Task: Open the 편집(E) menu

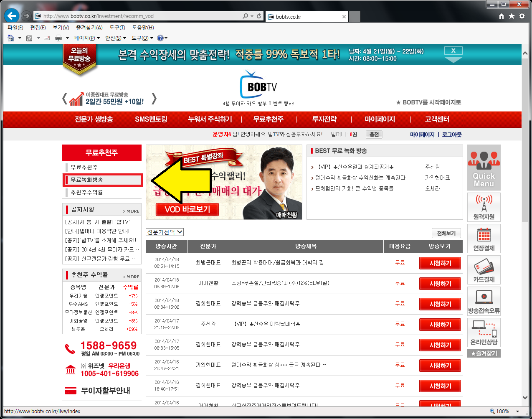Action: [x=38, y=28]
